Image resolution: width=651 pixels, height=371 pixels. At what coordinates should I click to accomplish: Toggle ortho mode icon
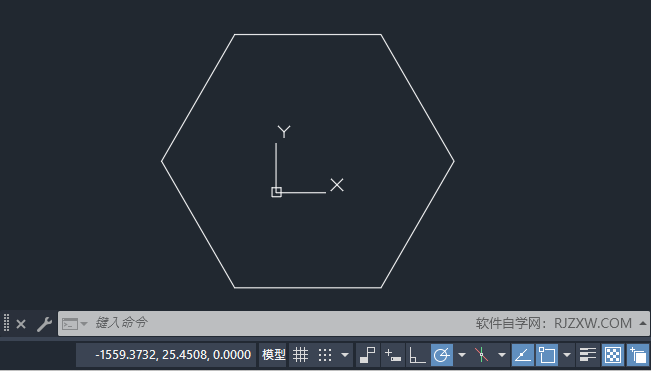coord(417,355)
